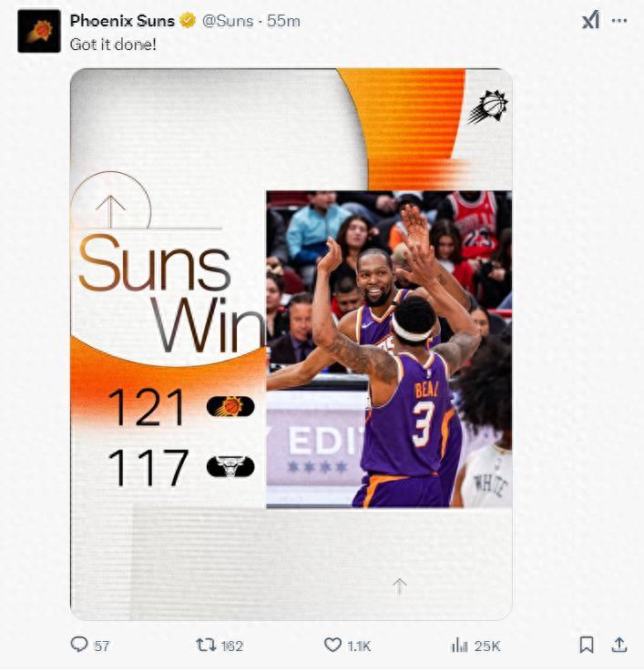Click the gold verified badge
The width and height of the screenshot is (644, 672).
pos(188,21)
